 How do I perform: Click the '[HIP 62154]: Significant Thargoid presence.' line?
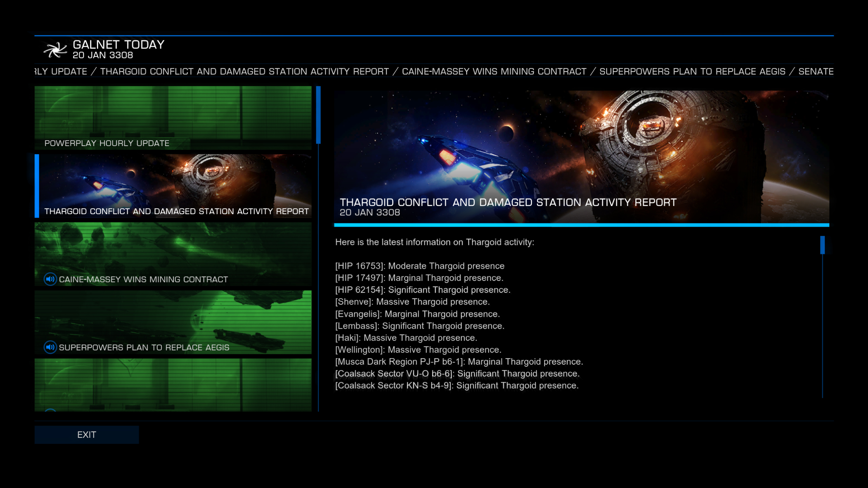coord(423,290)
